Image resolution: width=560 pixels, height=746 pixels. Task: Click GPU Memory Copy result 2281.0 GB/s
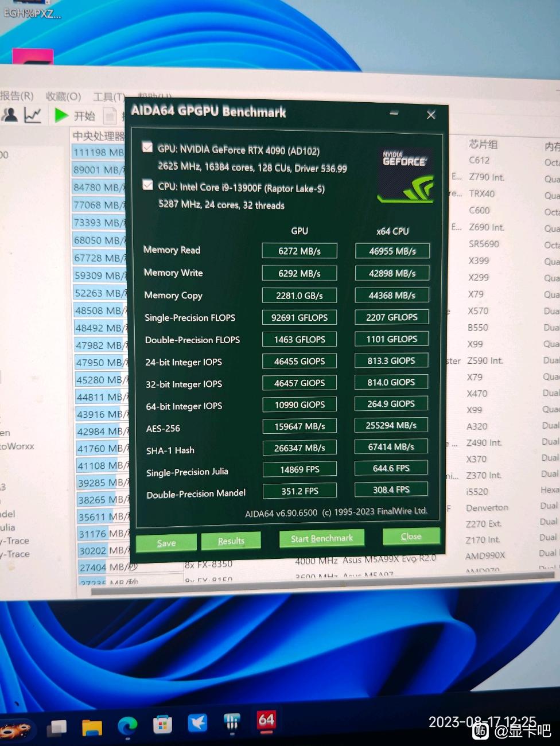(x=300, y=296)
